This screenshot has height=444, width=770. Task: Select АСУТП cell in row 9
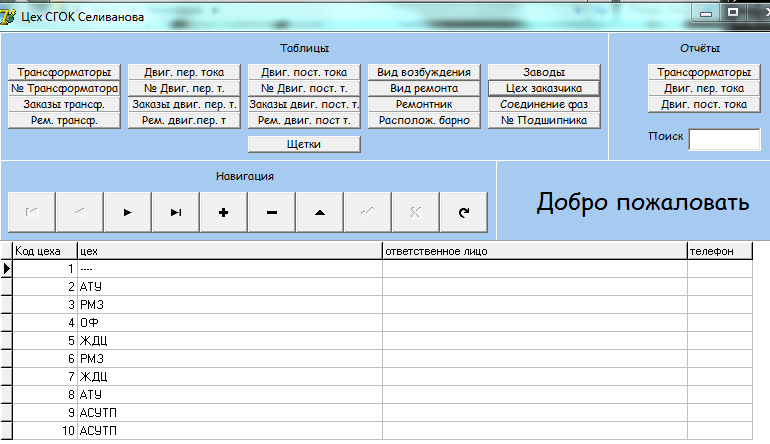(x=230, y=413)
